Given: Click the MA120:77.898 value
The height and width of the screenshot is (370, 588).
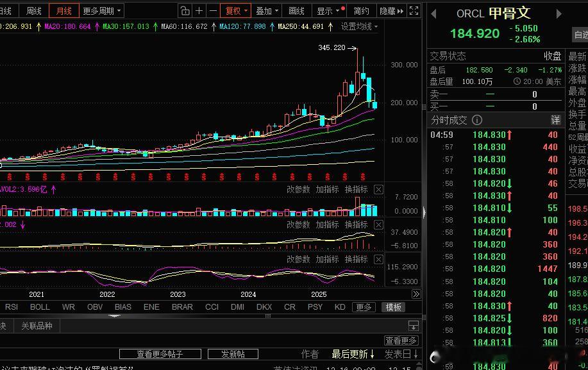Looking at the screenshot, I should (x=242, y=27).
